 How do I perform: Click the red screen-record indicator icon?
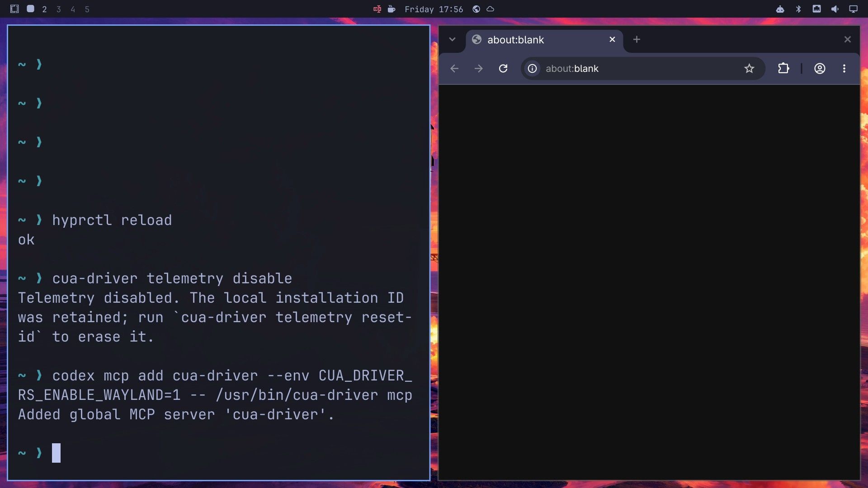click(377, 9)
